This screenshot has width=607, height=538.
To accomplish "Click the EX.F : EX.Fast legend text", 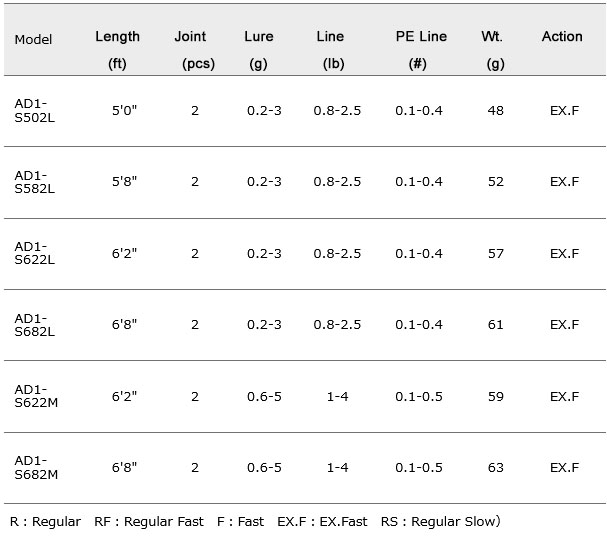I will click(322, 521).
